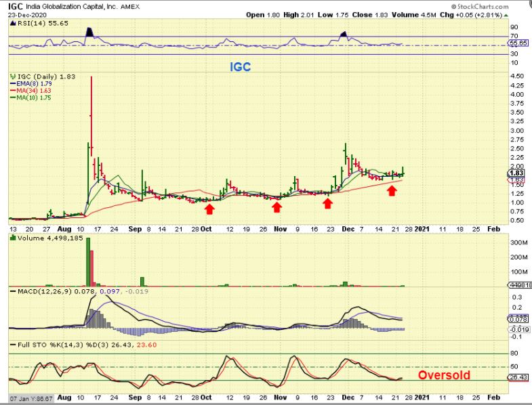The width and height of the screenshot is (532, 405).
Task: Click the 0.078 MACD tag on right axis
Action: (x=518, y=319)
